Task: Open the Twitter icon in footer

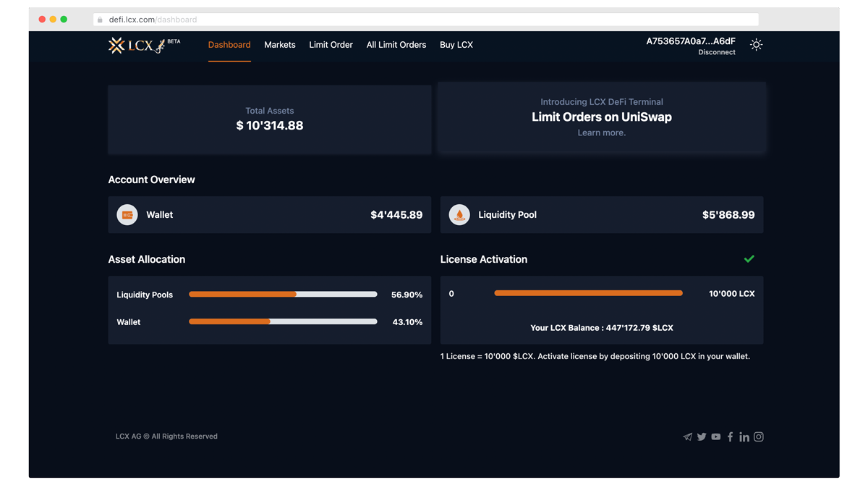Action: (702, 437)
